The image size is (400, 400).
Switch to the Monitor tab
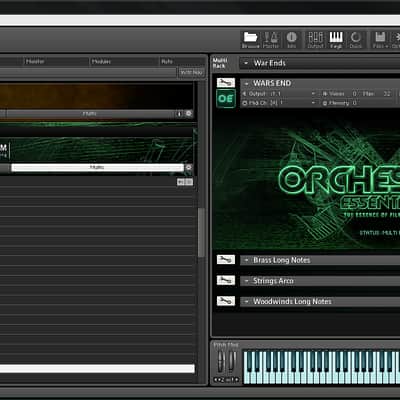click(x=35, y=61)
